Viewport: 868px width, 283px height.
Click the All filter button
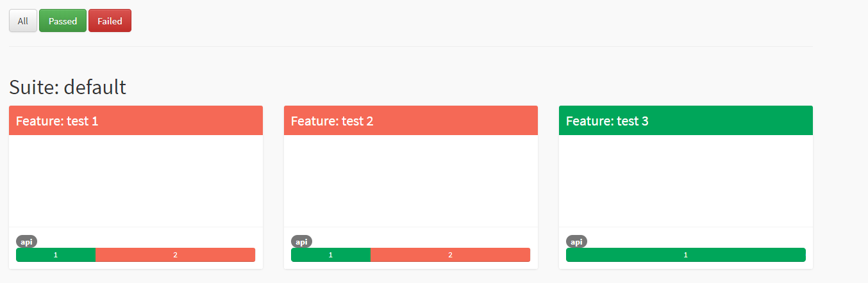pyautogui.click(x=23, y=21)
